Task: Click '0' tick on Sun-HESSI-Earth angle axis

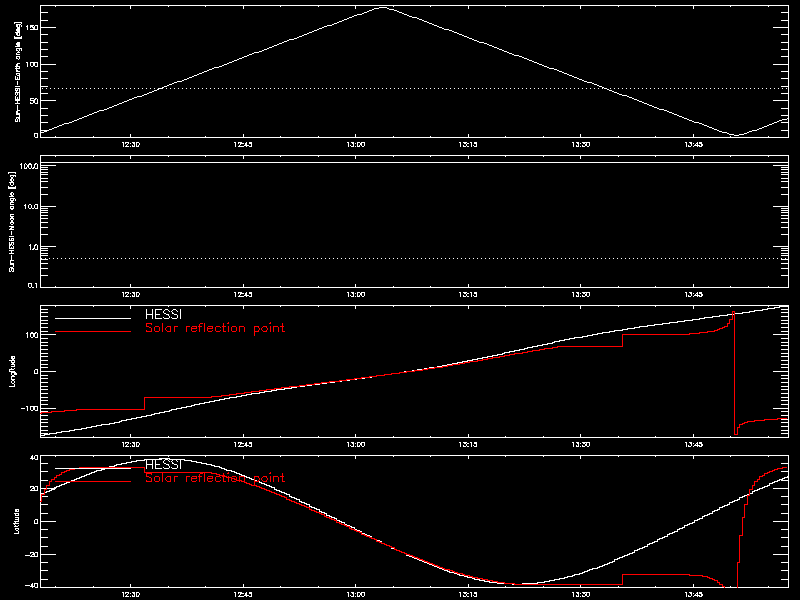Action: coord(36,135)
